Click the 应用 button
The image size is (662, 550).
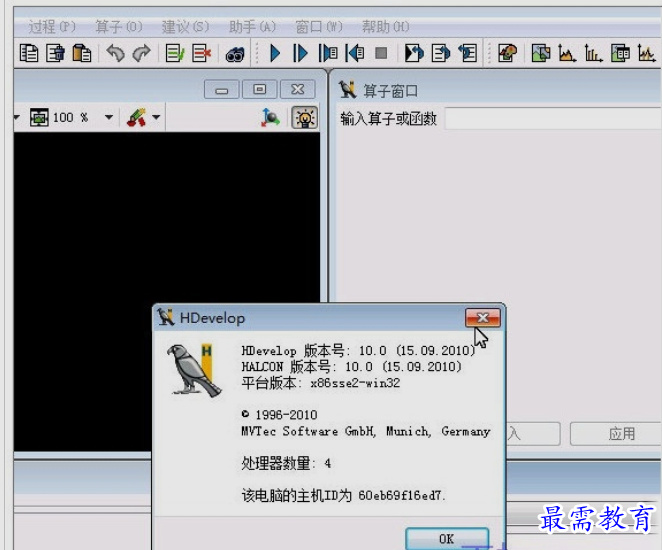click(616, 433)
